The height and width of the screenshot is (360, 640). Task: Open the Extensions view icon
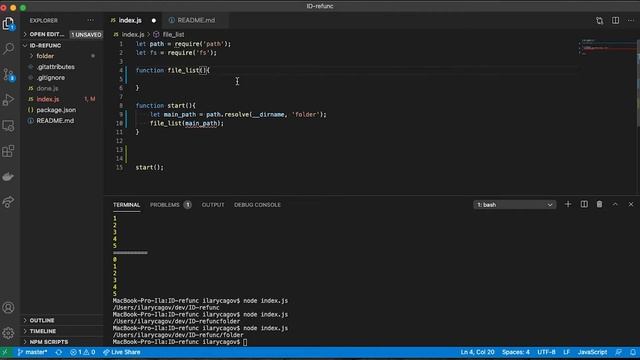point(9,151)
